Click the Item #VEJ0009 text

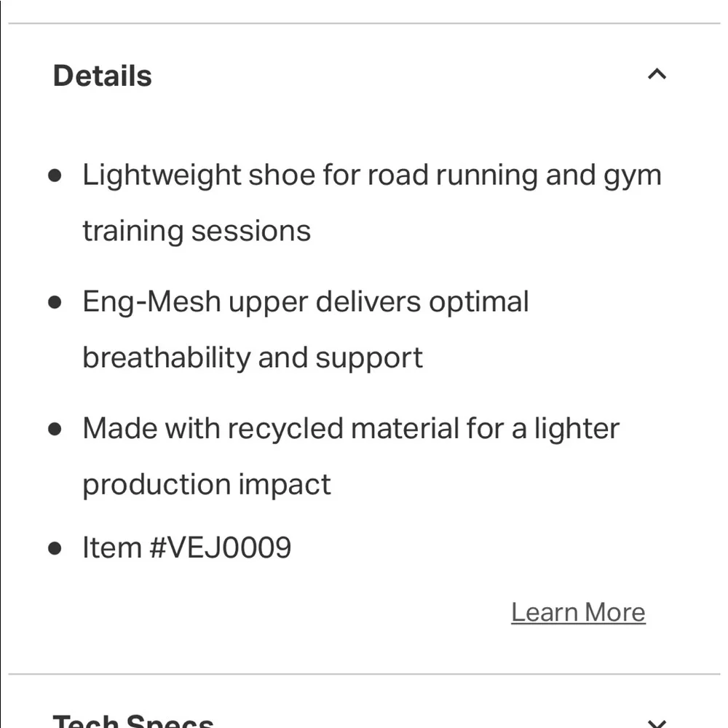(x=187, y=547)
